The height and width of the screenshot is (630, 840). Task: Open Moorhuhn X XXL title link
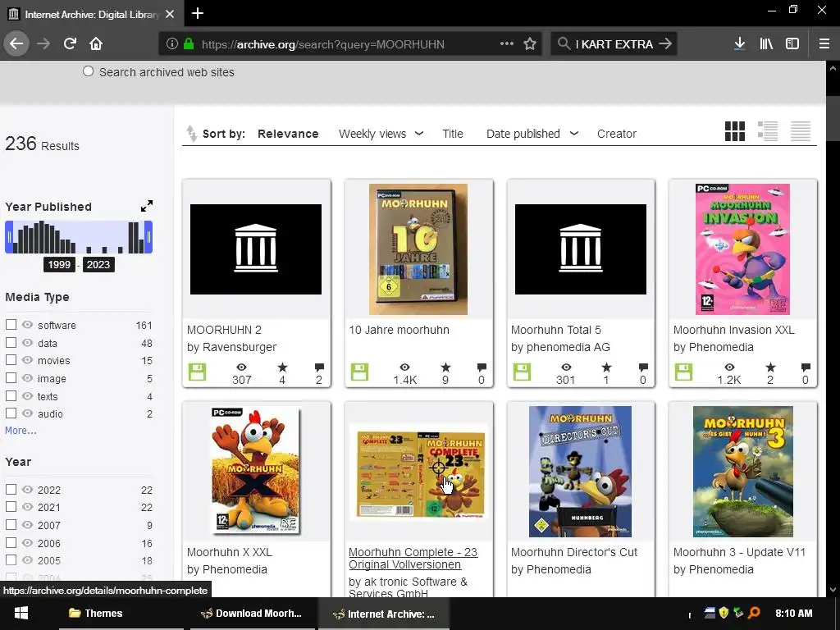[230, 552]
